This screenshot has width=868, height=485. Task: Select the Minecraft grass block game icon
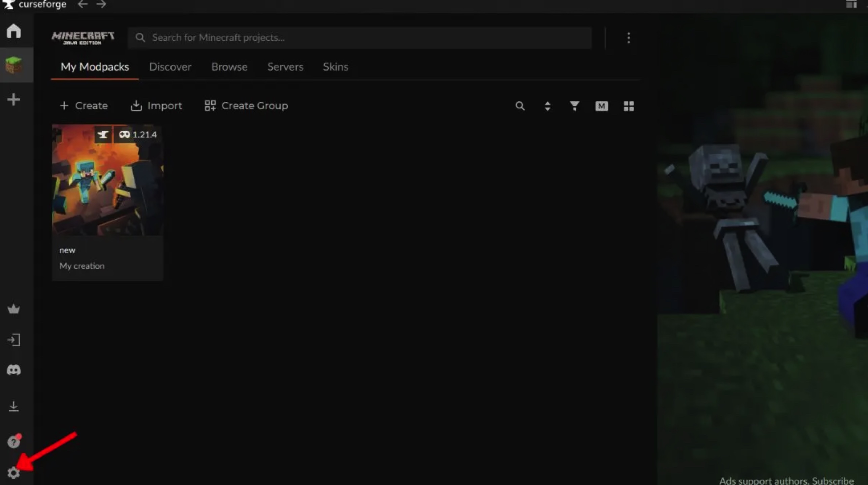(14, 65)
